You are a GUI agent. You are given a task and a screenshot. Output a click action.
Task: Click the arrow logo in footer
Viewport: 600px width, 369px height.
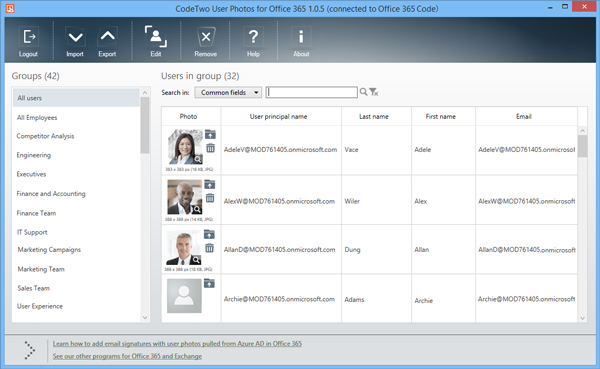tap(29, 350)
